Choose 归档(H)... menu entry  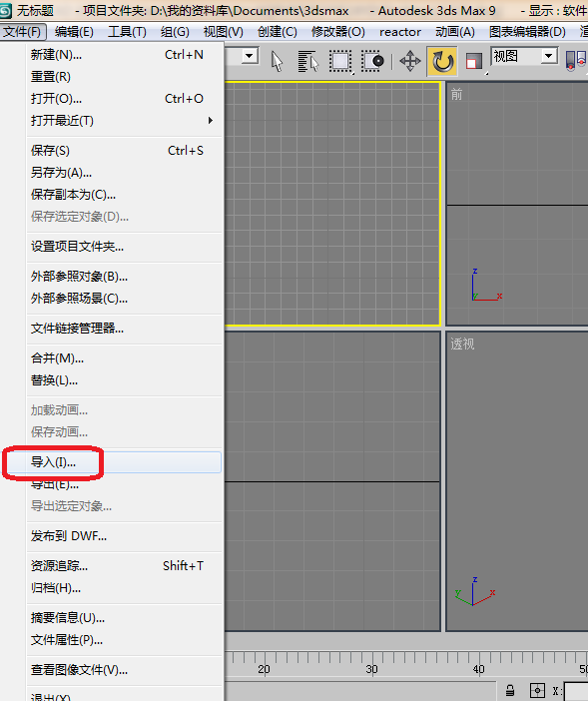click(x=124, y=588)
